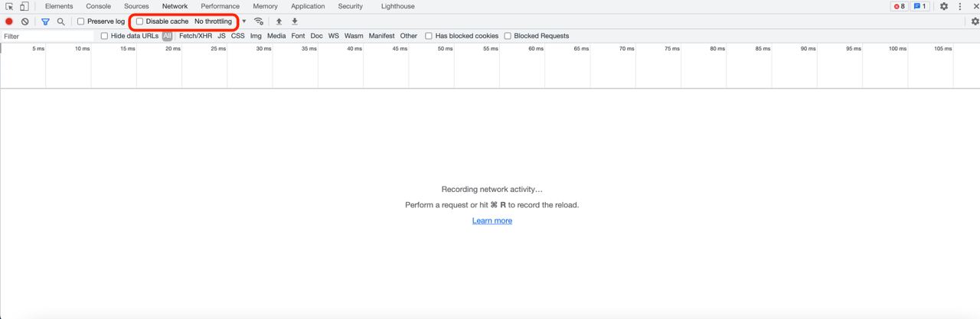The width and height of the screenshot is (980, 319).
Task: Open errors counter badge showing 8
Action: pos(900,6)
